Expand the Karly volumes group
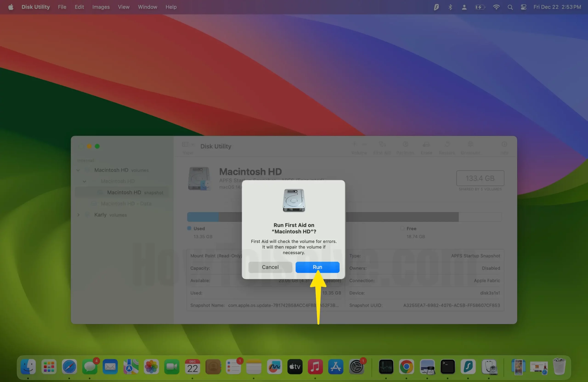 [x=78, y=215]
